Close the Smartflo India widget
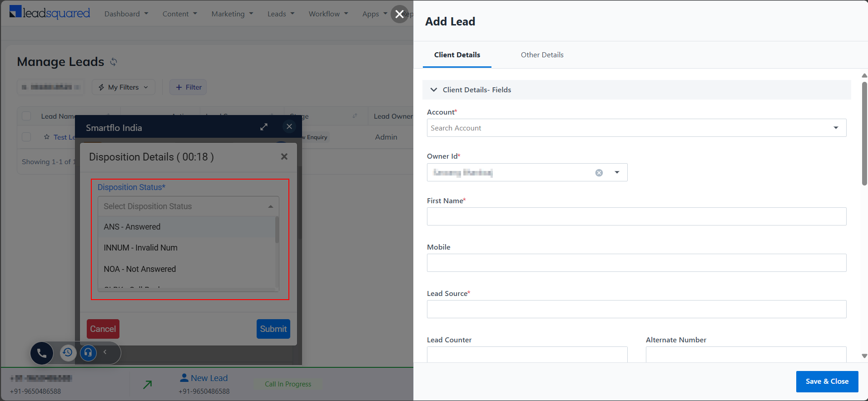868x401 pixels. click(289, 126)
